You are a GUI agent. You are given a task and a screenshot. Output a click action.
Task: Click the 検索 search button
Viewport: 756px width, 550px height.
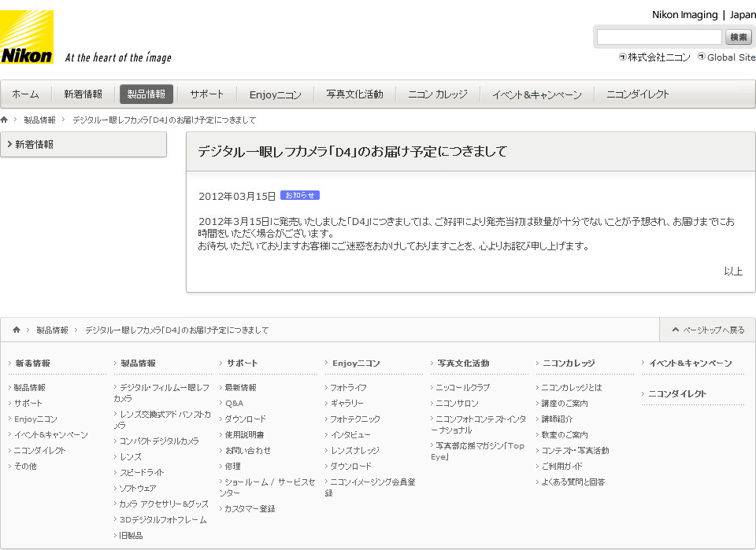coord(738,37)
